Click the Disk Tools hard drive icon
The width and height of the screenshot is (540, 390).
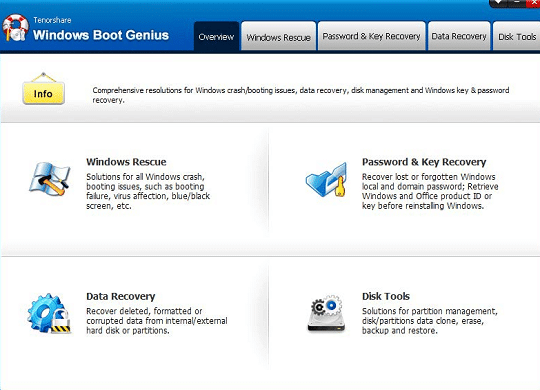tap(326, 314)
